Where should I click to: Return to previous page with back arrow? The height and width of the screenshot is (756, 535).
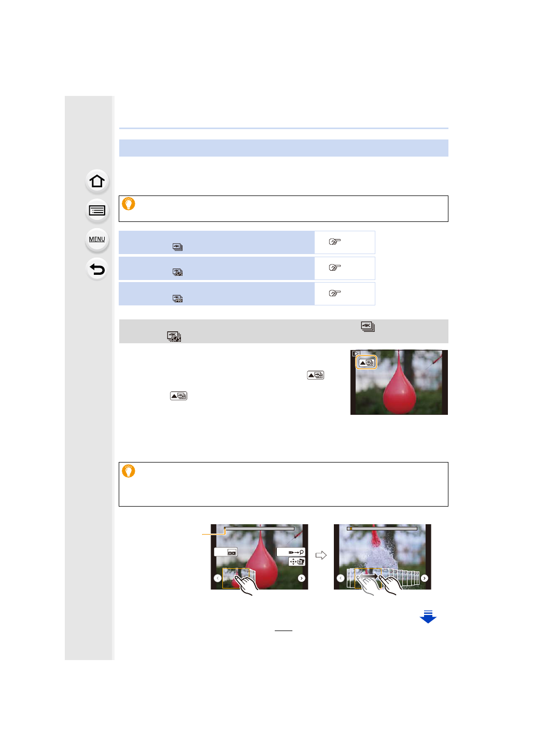pyautogui.click(x=97, y=269)
